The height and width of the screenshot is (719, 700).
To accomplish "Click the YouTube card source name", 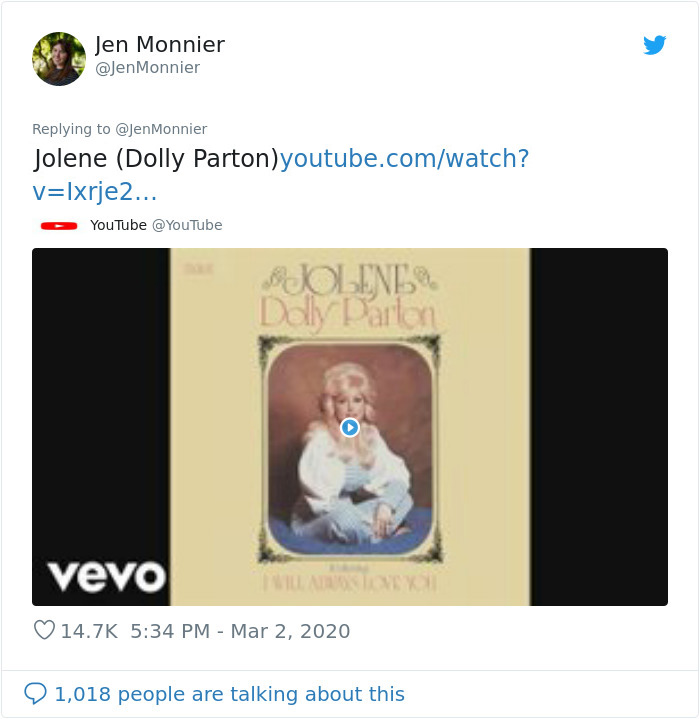I will (x=118, y=225).
